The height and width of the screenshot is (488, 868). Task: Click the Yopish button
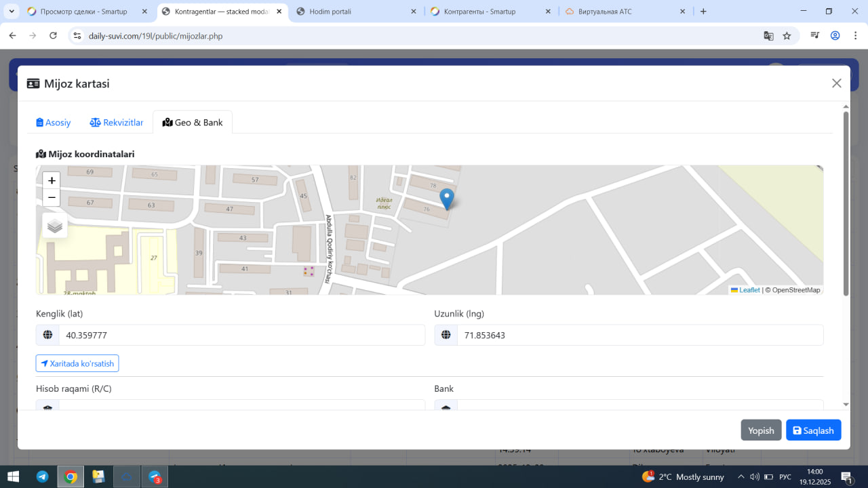pyautogui.click(x=761, y=430)
